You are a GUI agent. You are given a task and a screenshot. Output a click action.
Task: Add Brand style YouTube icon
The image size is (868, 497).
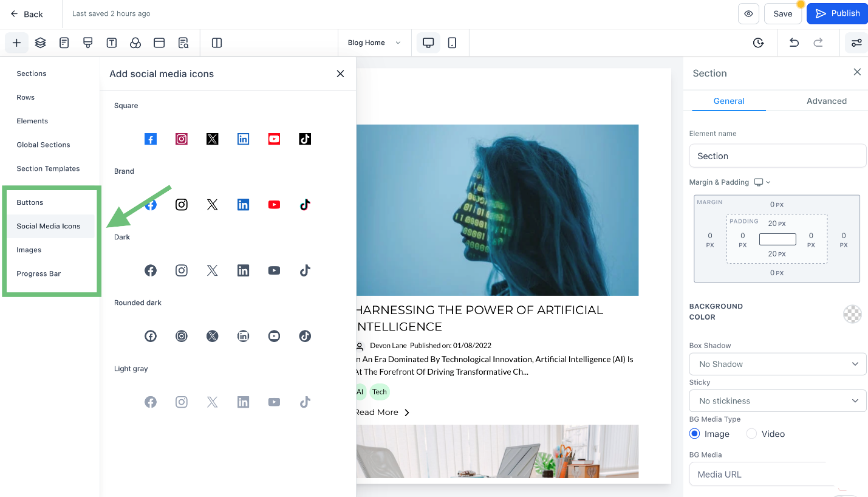coord(274,205)
